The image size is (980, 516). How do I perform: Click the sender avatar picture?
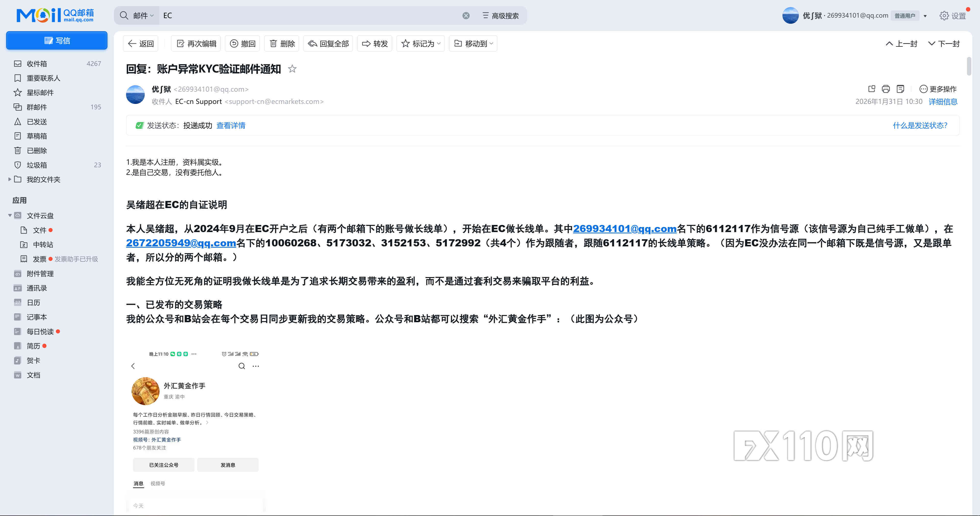click(x=136, y=95)
